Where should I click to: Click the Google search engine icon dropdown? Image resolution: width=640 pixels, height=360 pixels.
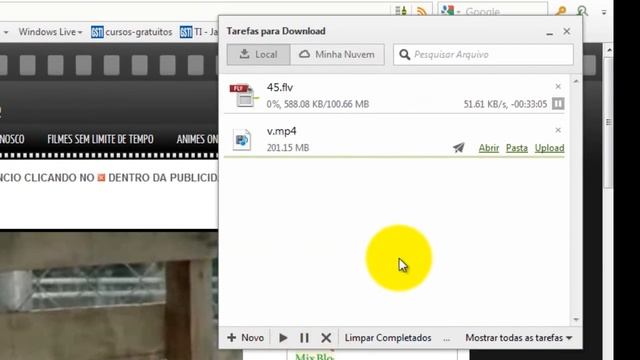point(450,11)
